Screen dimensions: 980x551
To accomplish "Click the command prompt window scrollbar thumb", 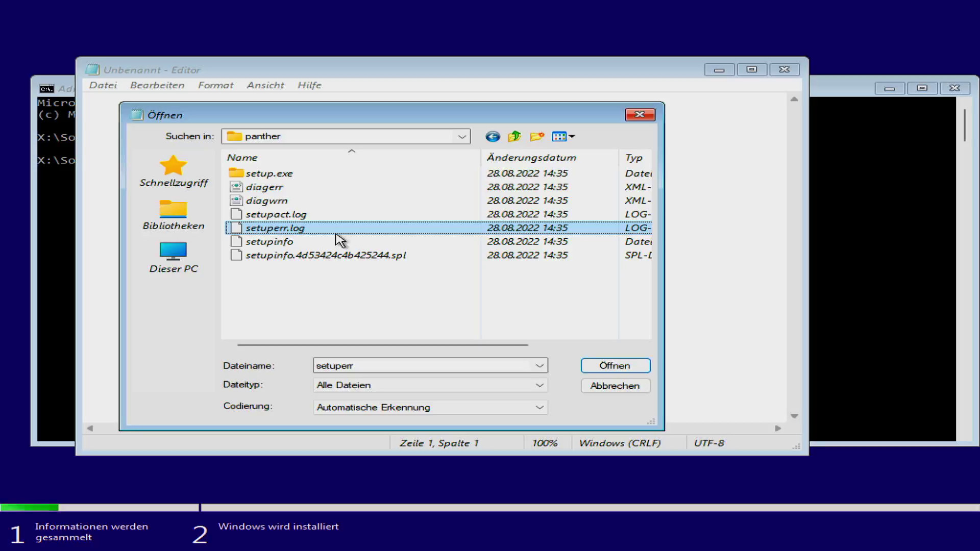I will 965,125.
